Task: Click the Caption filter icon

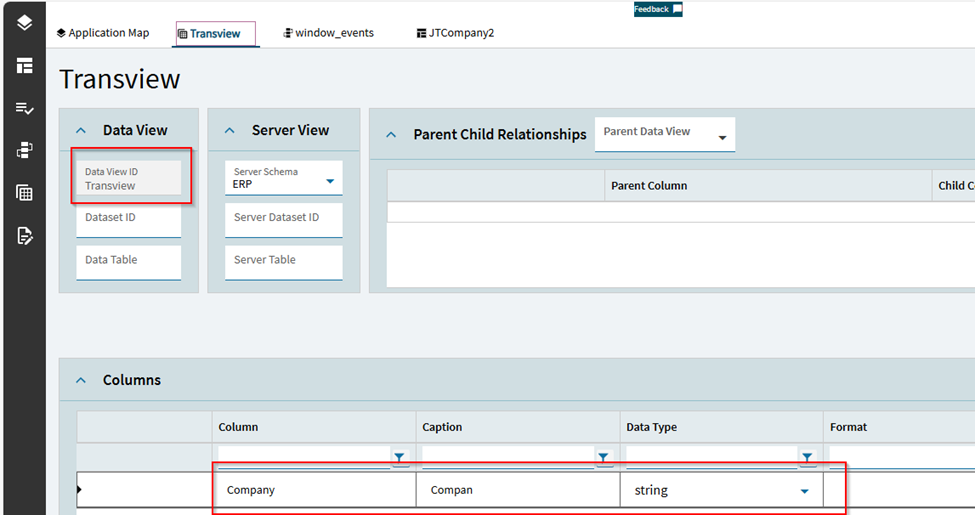Action: tap(603, 457)
